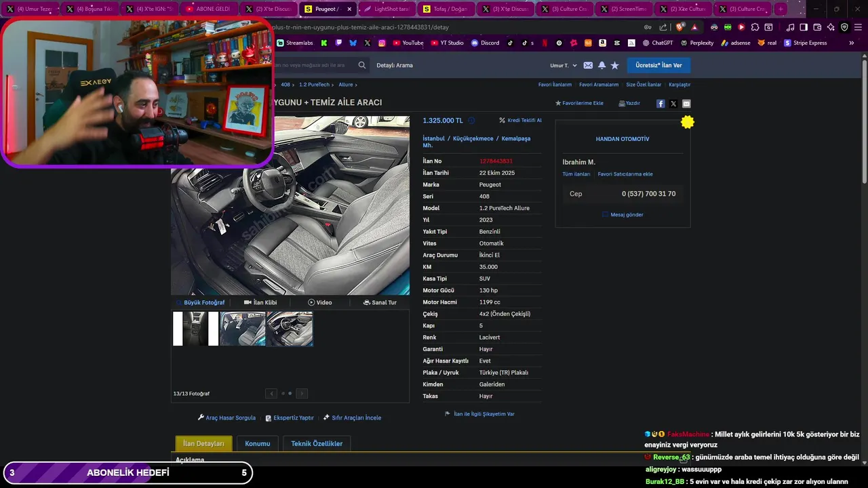
Task: Open the browser extensions puzzle icon
Action: tap(754, 27)
